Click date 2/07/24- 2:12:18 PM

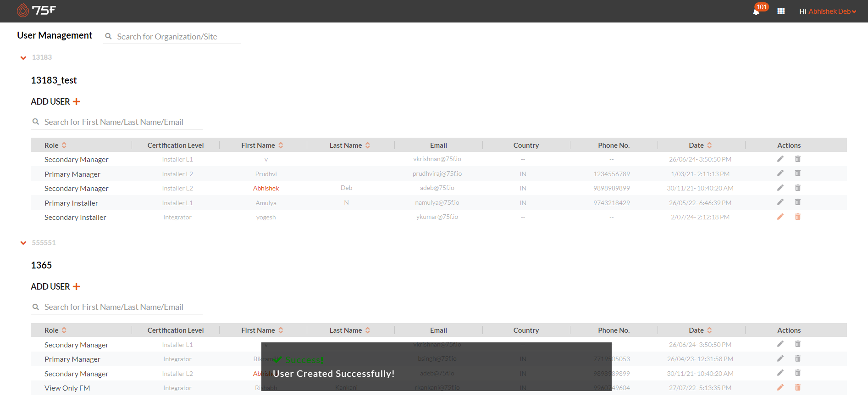click(x=700, y=217)
